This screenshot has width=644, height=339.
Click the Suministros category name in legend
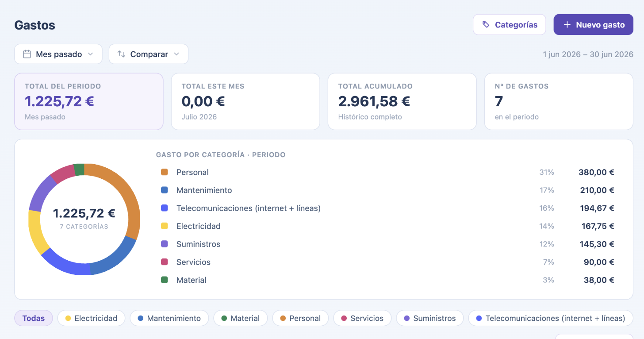tap(198, 244)
